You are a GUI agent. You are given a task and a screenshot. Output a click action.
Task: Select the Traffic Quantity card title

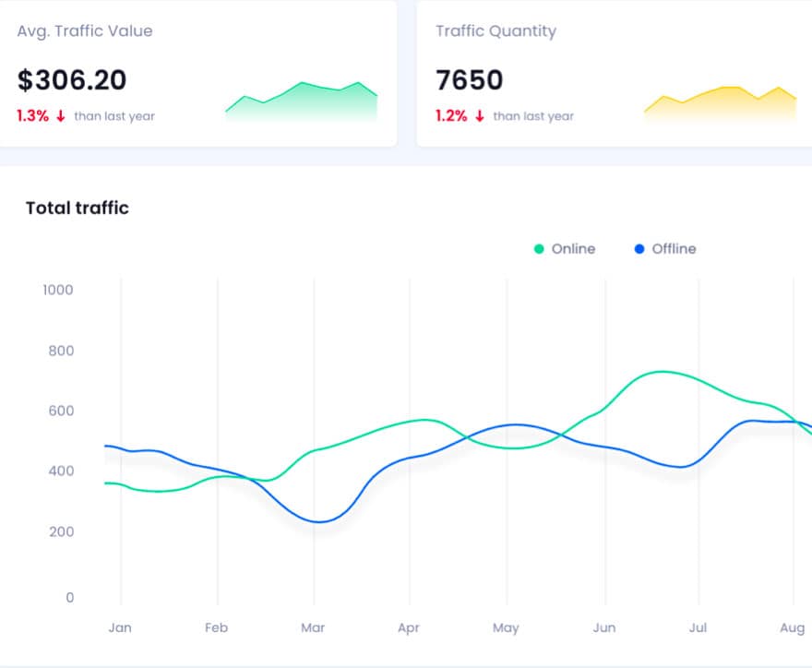pyautogui.click(x=496, y=31)
